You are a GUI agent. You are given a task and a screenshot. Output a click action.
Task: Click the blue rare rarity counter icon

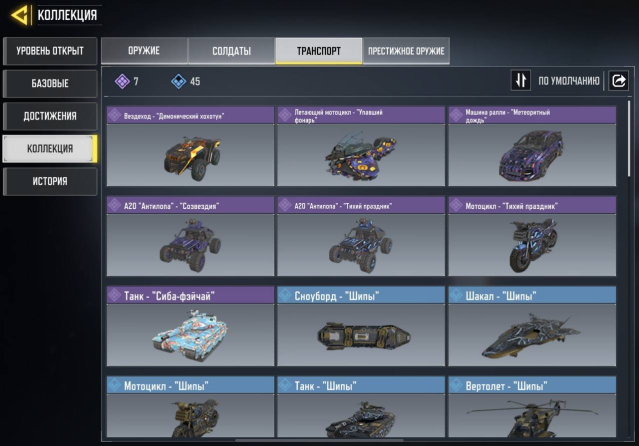coord(178,82)
